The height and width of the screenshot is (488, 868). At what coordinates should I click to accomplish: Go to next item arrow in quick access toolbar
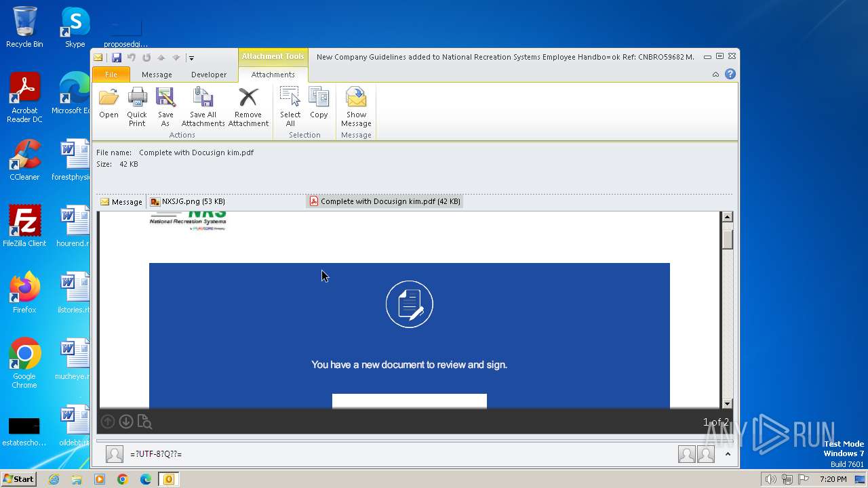click(x=176, y=58)
